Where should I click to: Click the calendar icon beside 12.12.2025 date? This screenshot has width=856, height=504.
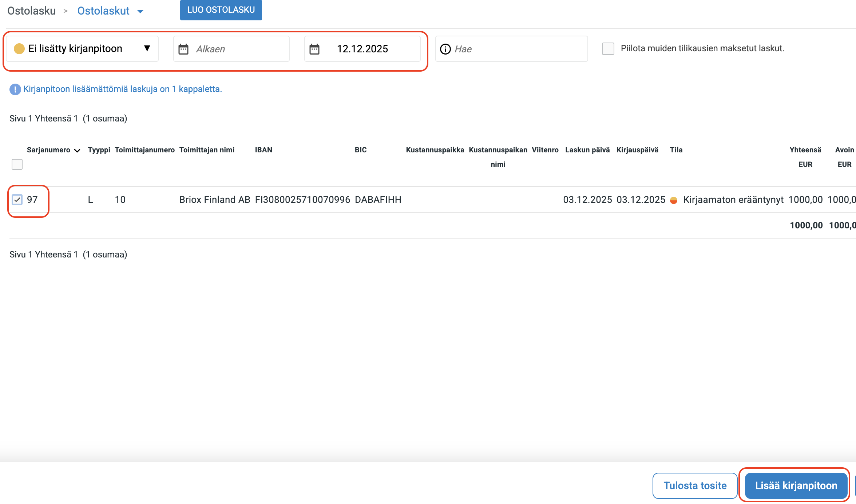[x=314, y=49]
